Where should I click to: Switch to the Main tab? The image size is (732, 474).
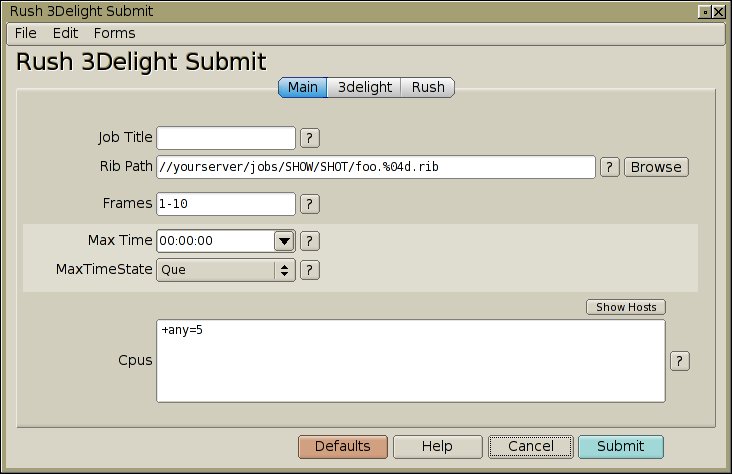click(303, 87)
